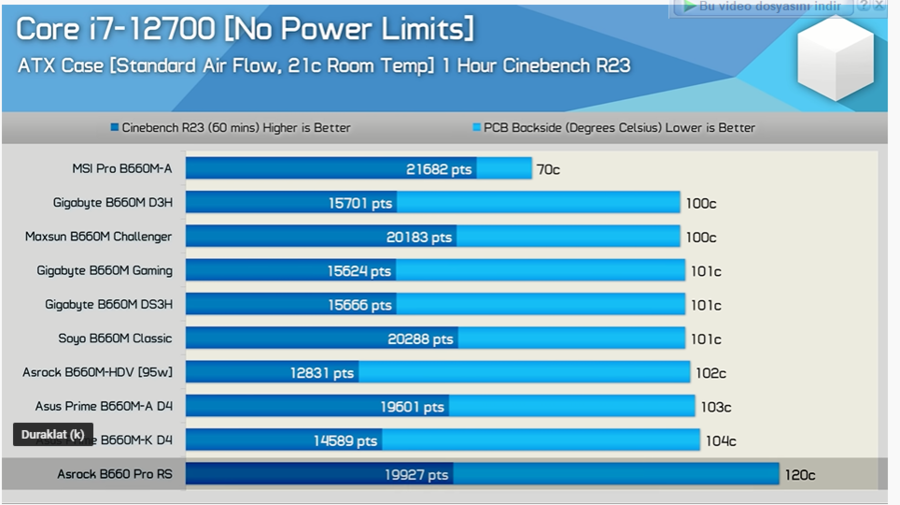This screenshot has width=900, height=505.
Task: Click the '21682 pts' score value
Action: (439, 169)
